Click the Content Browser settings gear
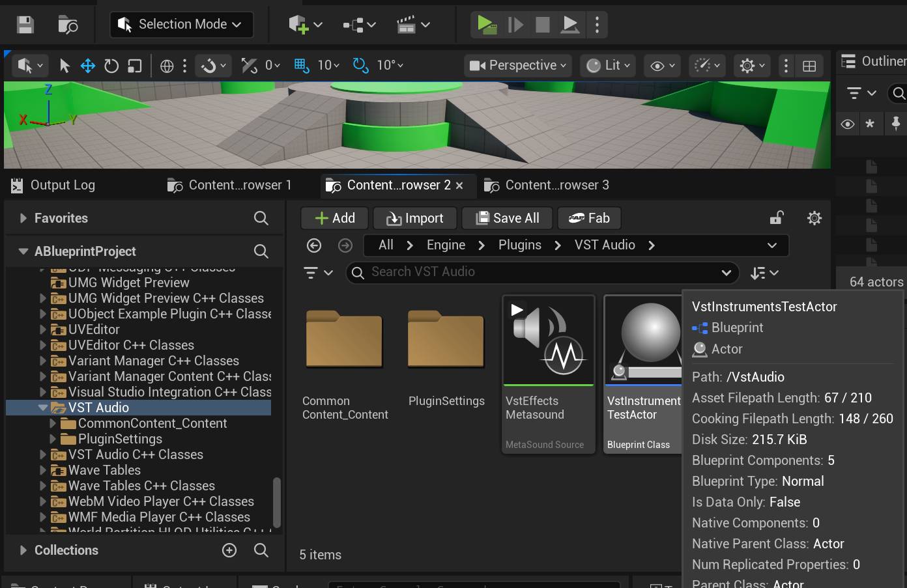Image resolution: width=907 pixels, height=588 pixels. [x=814, y=218]
